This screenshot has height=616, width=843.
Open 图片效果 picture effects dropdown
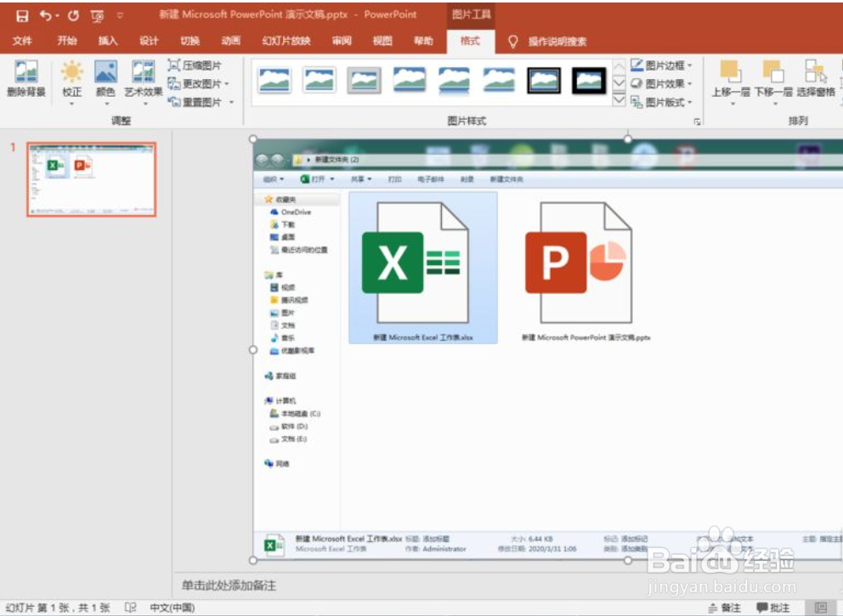coord(662,84)
